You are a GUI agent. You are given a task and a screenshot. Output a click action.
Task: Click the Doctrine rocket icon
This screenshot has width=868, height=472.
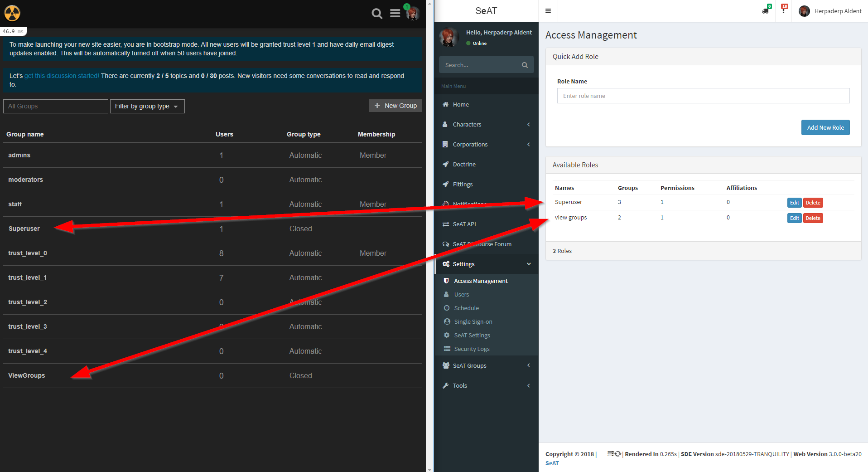(445, 164)
